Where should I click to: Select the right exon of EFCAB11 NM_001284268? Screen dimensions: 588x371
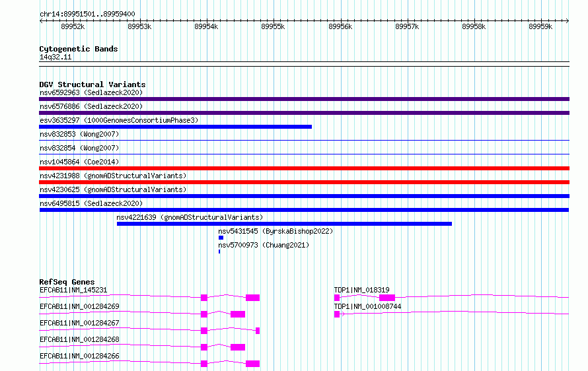(238, 347)
